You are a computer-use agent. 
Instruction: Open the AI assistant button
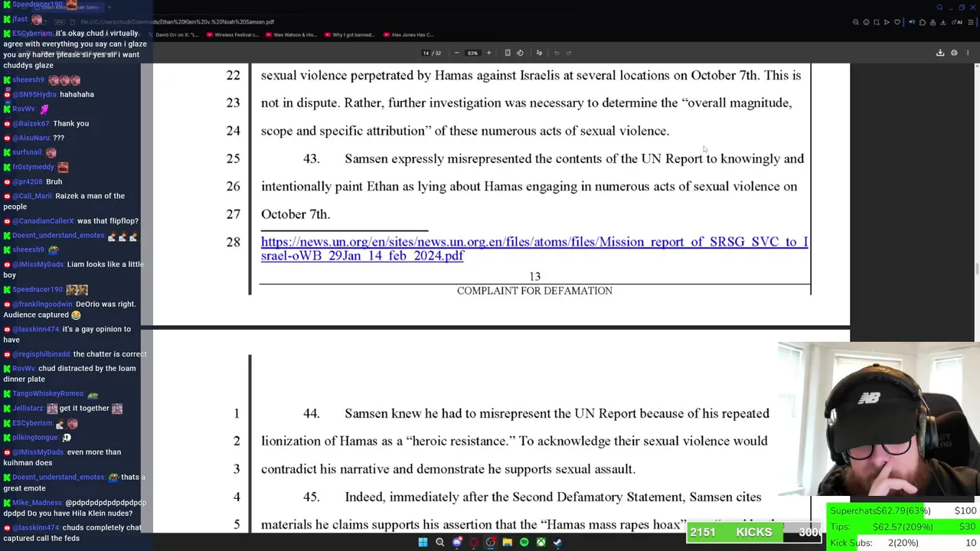[x=957, y=22]
